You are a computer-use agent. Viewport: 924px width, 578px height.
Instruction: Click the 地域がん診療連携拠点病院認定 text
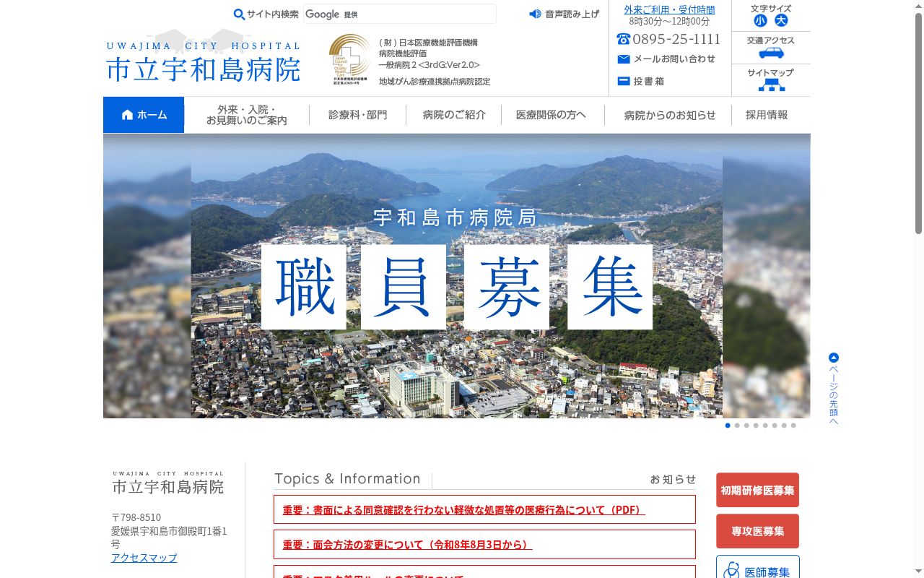(x=435, y=82)
